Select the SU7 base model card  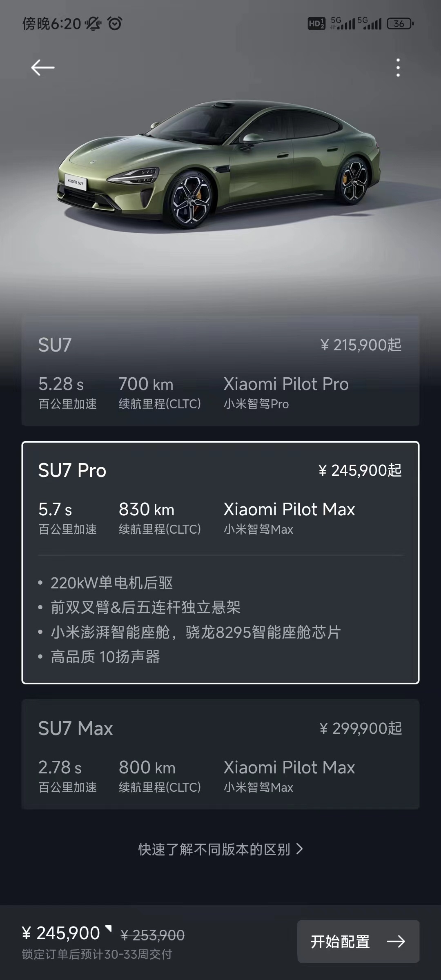pyautogui.click(x=220, y=371)
